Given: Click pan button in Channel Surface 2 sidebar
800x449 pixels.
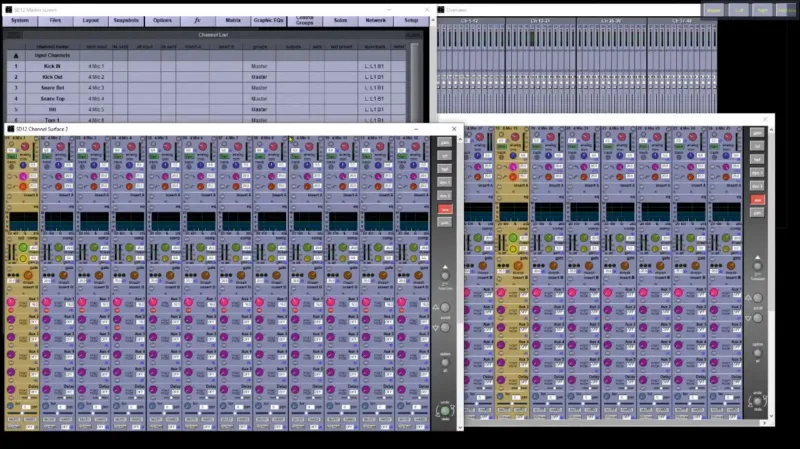Looking at the screenshot, I should pyautogui.click(x=445, y=222).
